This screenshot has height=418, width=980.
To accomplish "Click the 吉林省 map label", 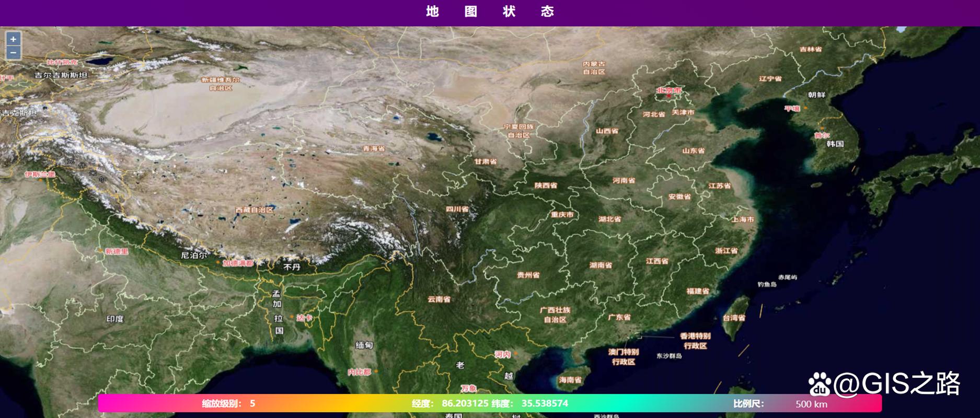I will (811, 49).
